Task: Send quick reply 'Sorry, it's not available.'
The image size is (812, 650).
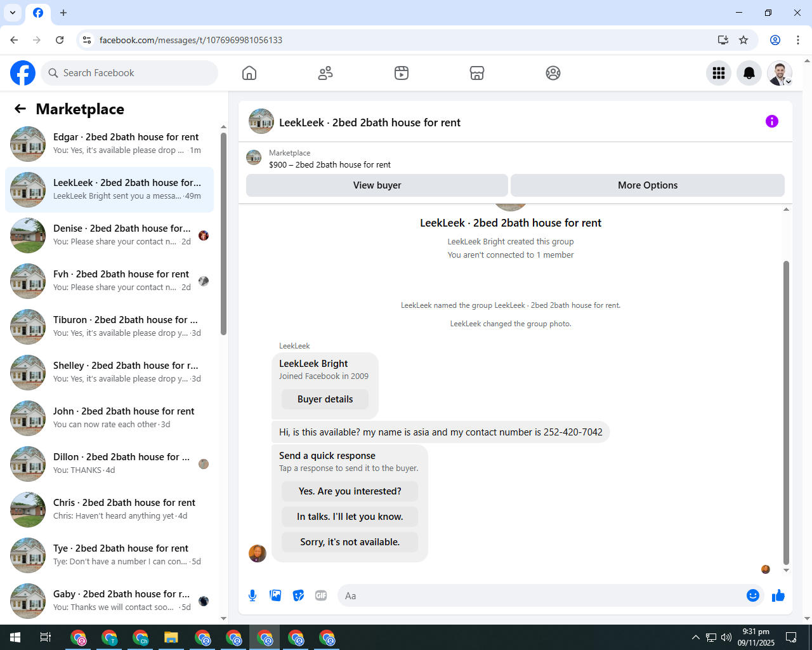Action: click(x=350, y=542)
